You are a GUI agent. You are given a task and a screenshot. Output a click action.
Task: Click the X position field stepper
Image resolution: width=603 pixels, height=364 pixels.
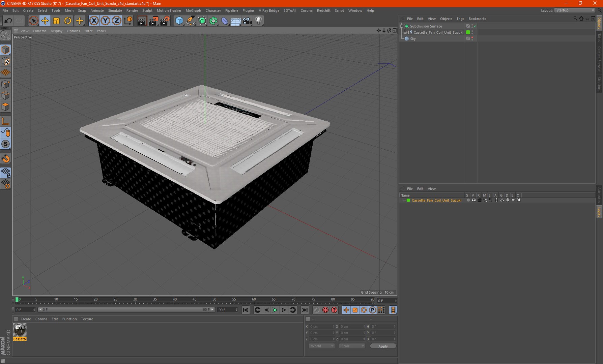tap(334, 327)
